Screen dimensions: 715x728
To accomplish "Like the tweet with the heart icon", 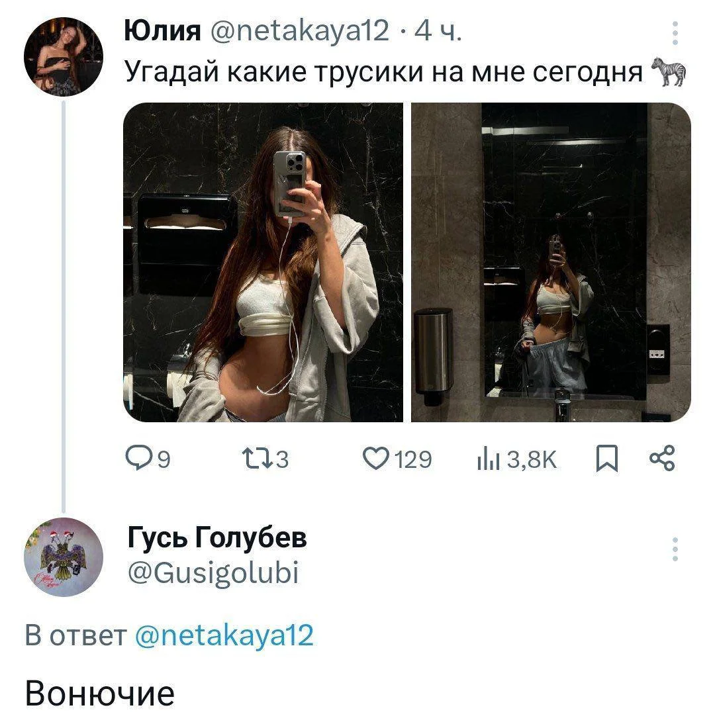I will (x=377, y=459).
